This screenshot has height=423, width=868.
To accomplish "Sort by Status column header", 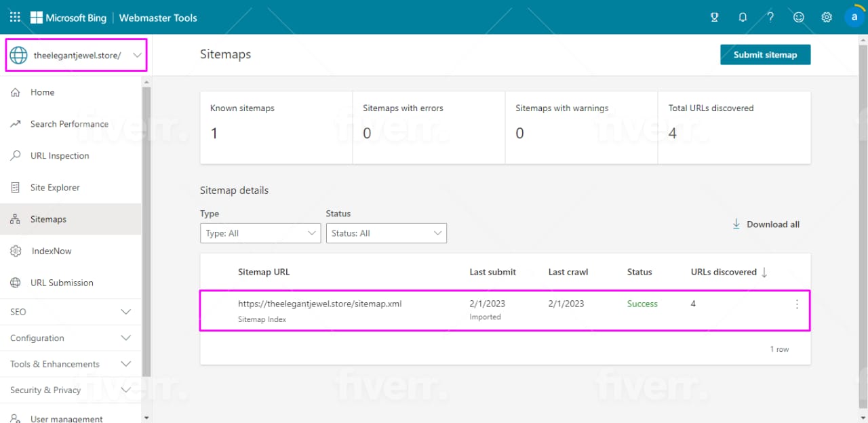I will click(x=639, y=272).
